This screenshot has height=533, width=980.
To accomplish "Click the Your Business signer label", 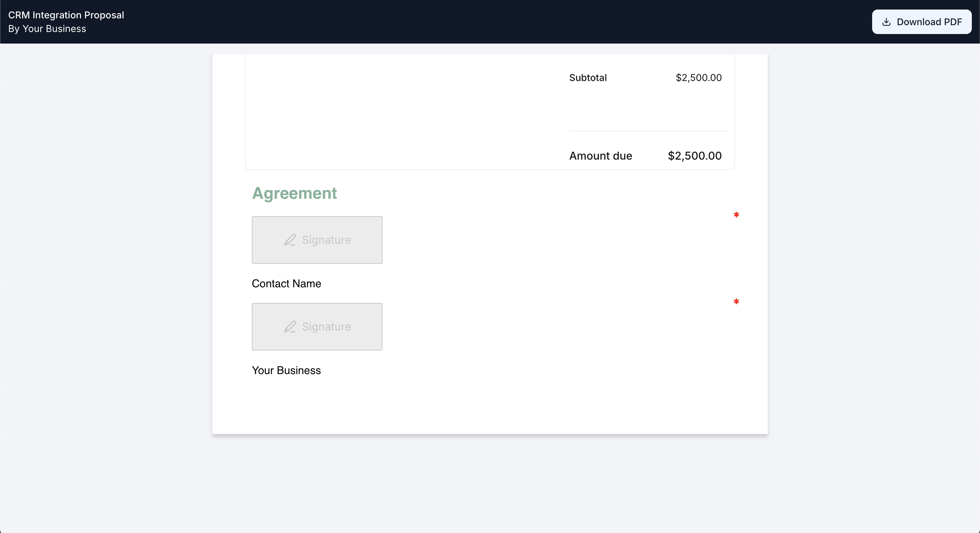I will point(286,370).
